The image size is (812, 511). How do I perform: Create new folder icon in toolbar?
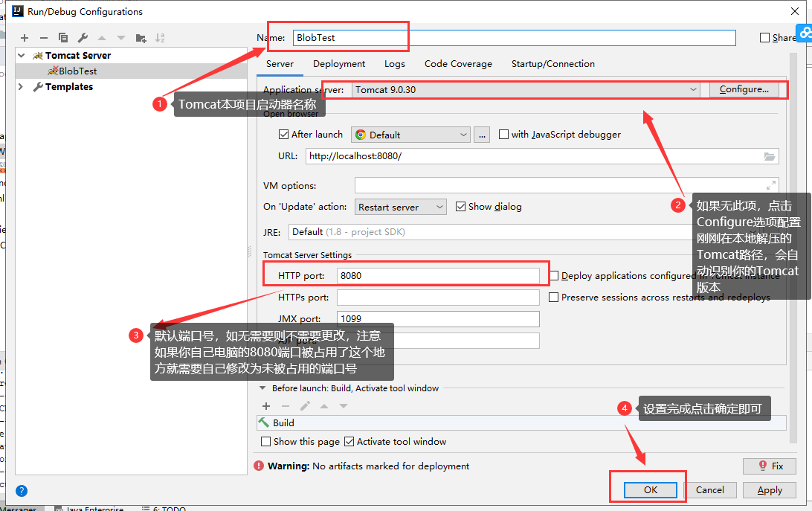point(141,38)
